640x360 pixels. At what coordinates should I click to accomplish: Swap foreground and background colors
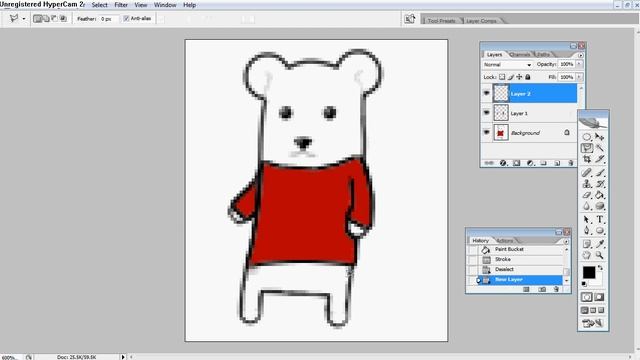click(600, 268)
